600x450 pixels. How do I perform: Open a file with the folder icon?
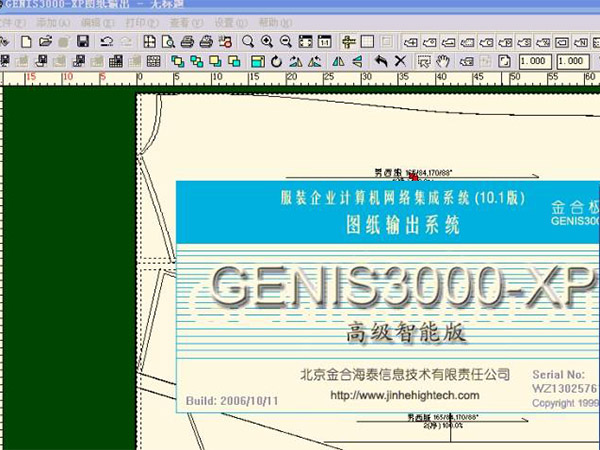pyautogui.click(x=45, y=41)
